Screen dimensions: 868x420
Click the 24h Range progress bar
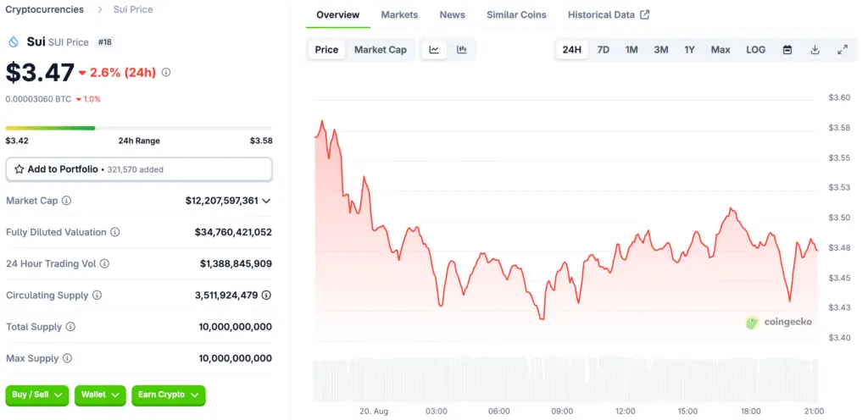139,128
